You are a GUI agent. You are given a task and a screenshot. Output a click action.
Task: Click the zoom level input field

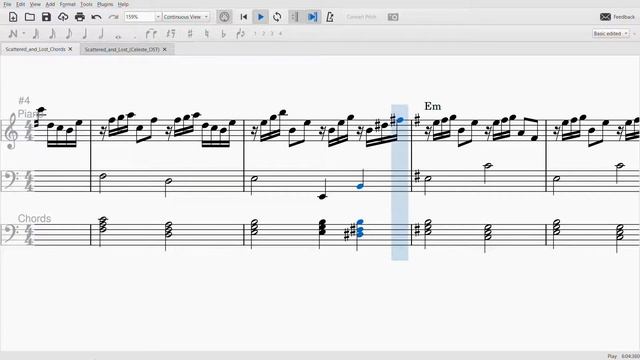click(x=139, y=17)
